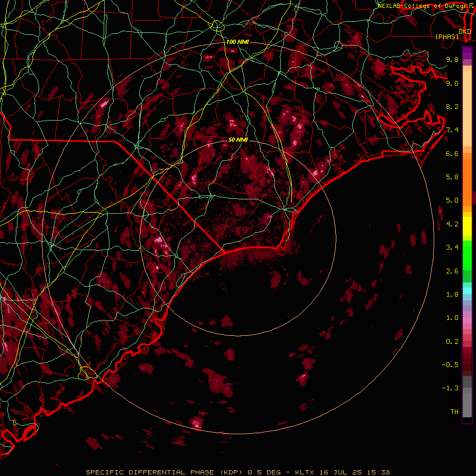This screenshot has width=476, height=476.
Task: Click the -1.3 value on the color scale
Action: pyautogui.click(x=450, y=388)
